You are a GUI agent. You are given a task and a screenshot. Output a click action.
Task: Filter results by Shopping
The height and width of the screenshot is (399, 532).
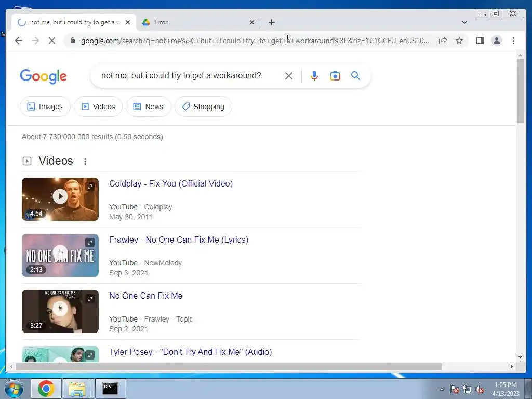click(203, 107)
